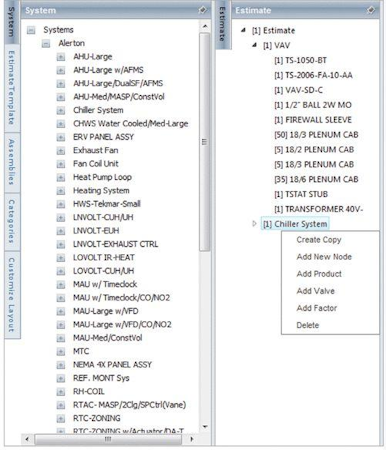The width and height of the screenshot is (386, 450).
Task: Expand the AHU-Large system node
Action: tap(61, 57)
